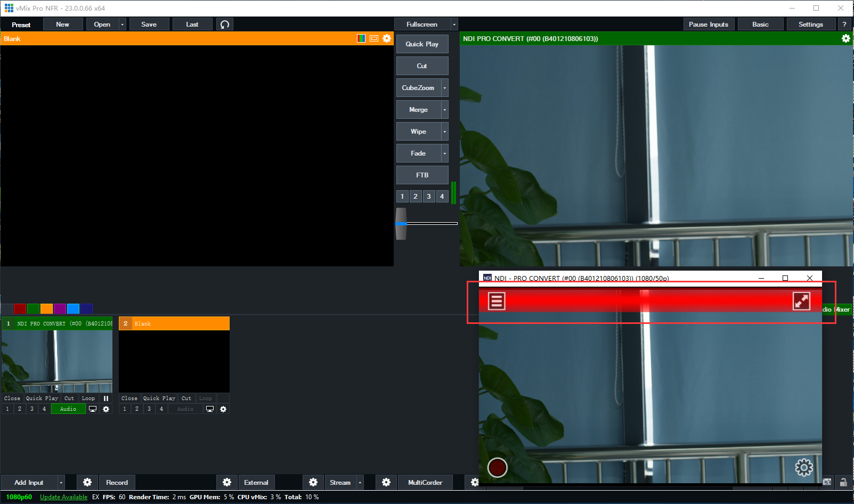This screenshot has width=854, height=504.
Task: Open settings gear for Blank input 2
Action: click(223, 409)
